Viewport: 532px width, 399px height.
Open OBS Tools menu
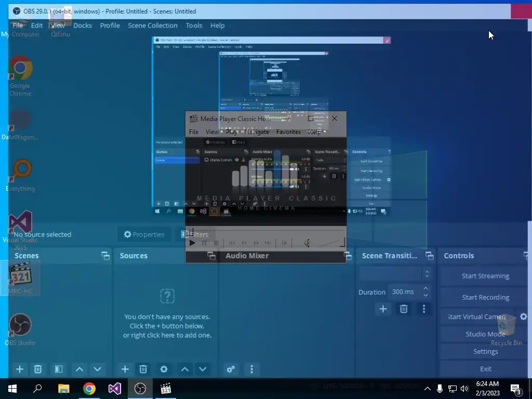pos(194,25)
